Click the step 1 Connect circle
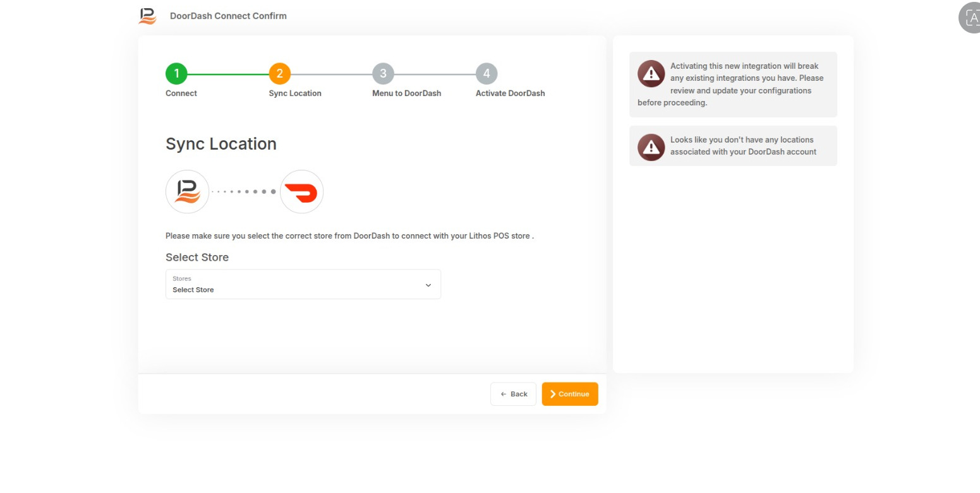This screenshot has width=980, height=493. click(x=176, y=74)
